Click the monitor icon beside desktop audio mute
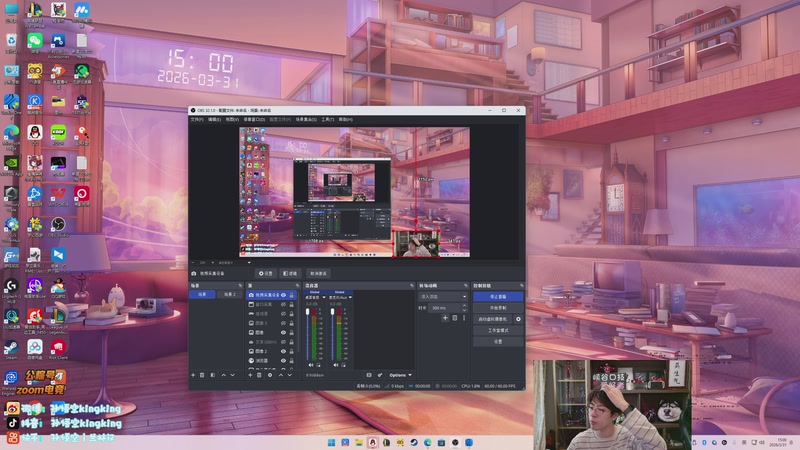The width and height of the screenshot is (800, 450). 318,365
